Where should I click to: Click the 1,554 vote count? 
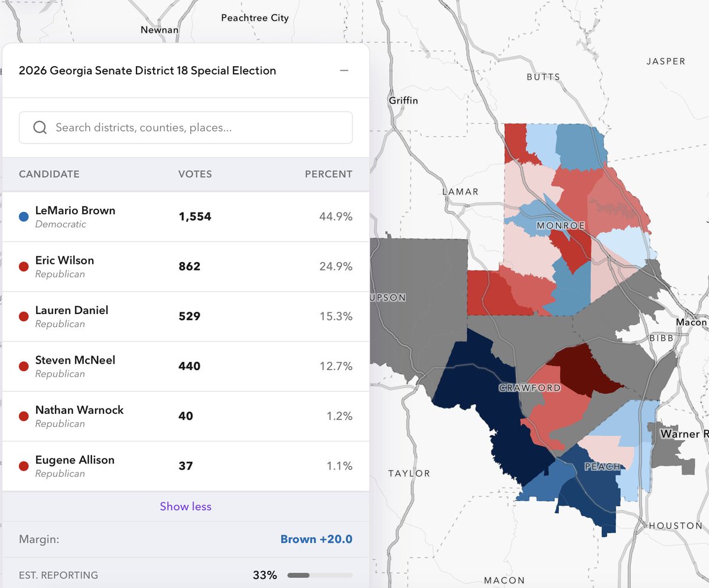coord(195,217)
